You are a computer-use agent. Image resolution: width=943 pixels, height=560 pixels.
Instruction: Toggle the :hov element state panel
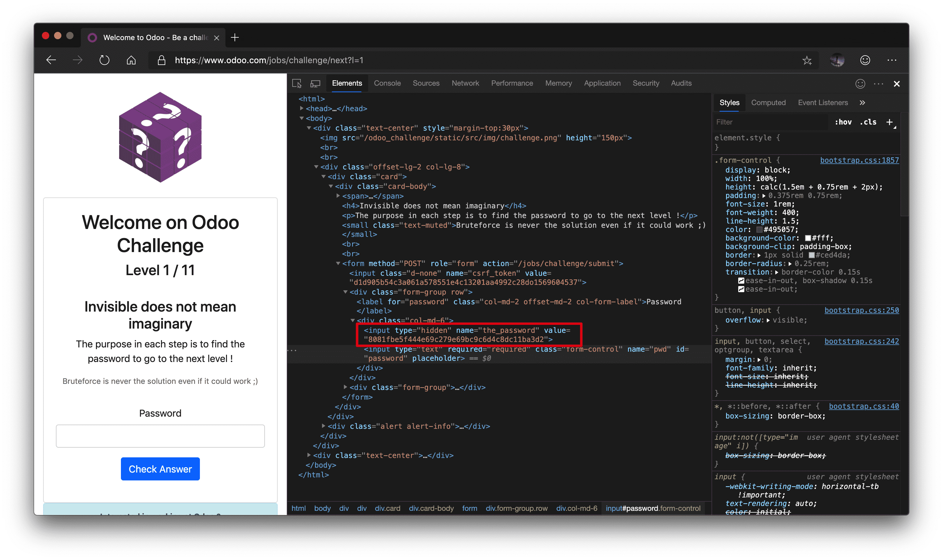click(843, 122)
